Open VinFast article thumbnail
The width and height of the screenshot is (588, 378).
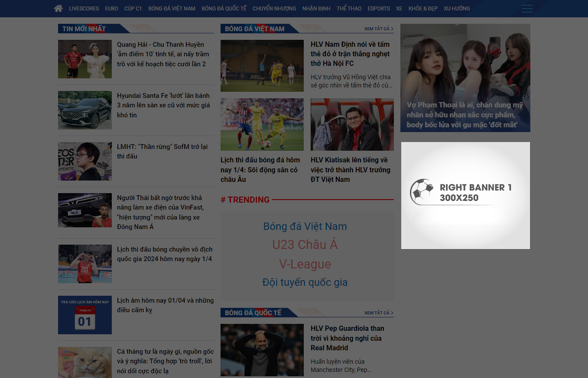coord(85,210)
